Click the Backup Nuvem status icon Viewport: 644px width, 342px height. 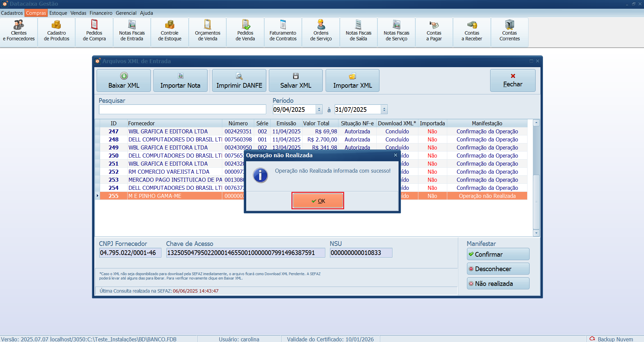(592, 339)
